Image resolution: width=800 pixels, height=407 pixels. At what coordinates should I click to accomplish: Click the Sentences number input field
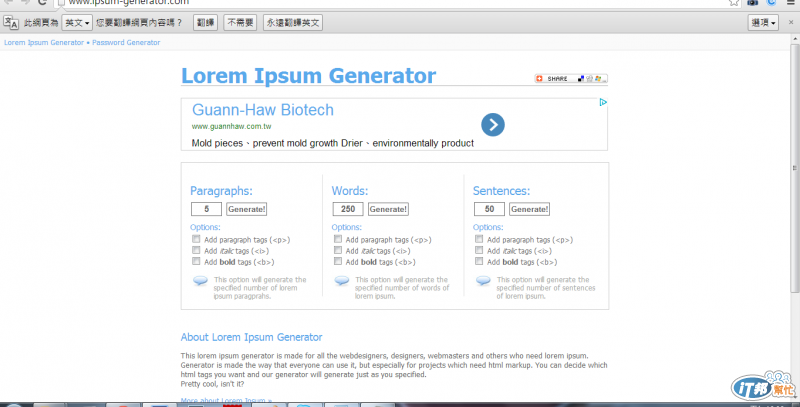pos(489,209)
